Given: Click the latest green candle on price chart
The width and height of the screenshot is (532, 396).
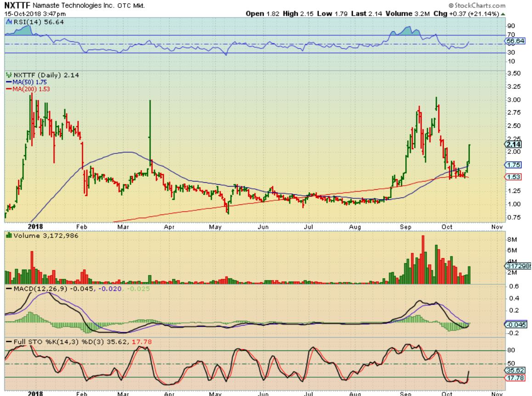Looking at the screenshot, I should tap(470, 153).
